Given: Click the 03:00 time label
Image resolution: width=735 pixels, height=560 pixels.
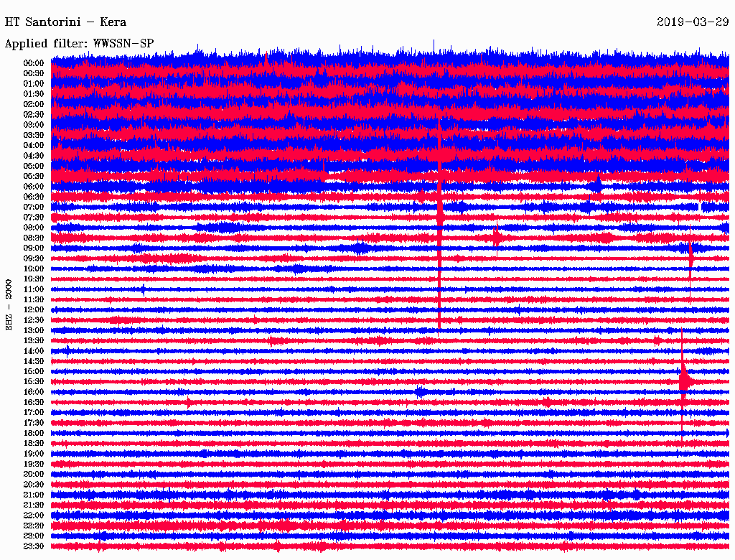Looking at the screenshot, I should (34, 125).
